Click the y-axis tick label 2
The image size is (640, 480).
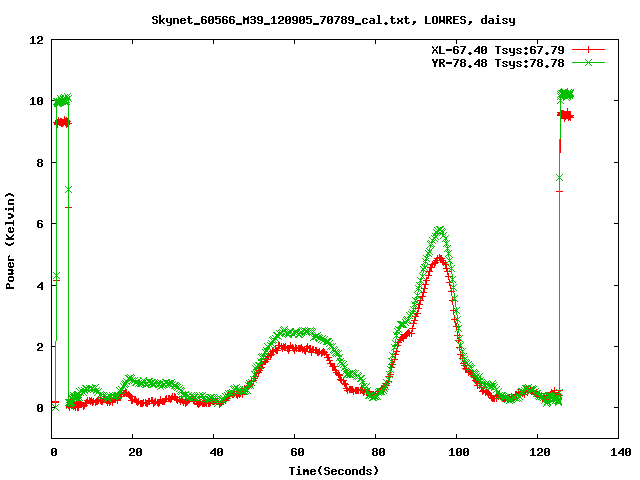click(40, 347)
